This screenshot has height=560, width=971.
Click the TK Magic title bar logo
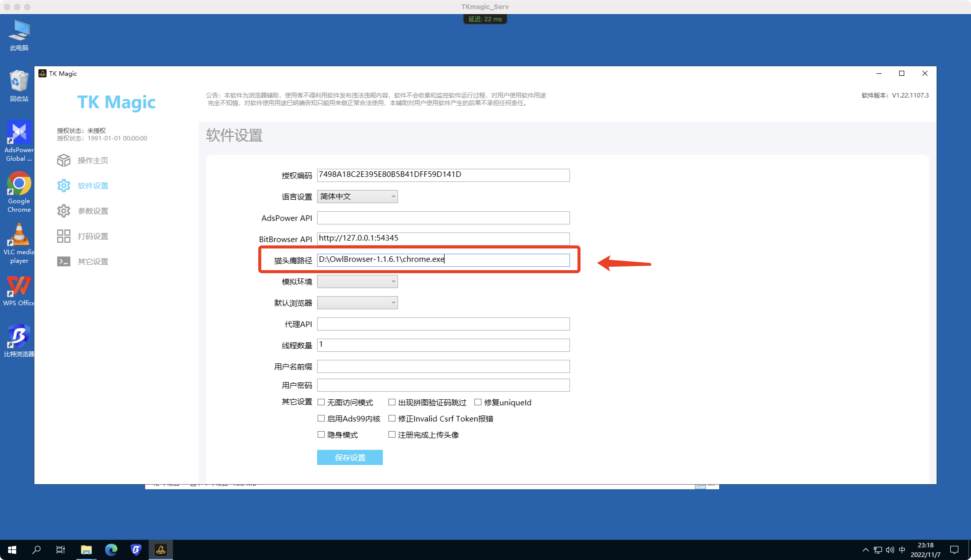[x=42, y=74]
